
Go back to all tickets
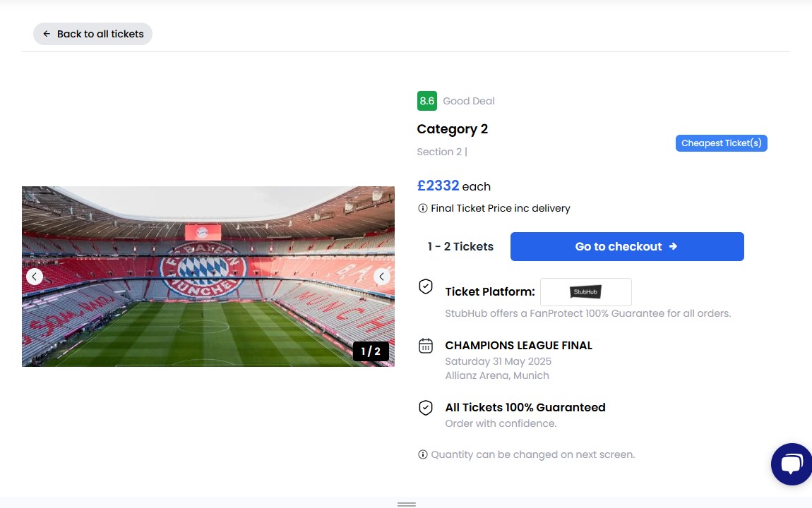pyautogui.click(x=92, y=34)
